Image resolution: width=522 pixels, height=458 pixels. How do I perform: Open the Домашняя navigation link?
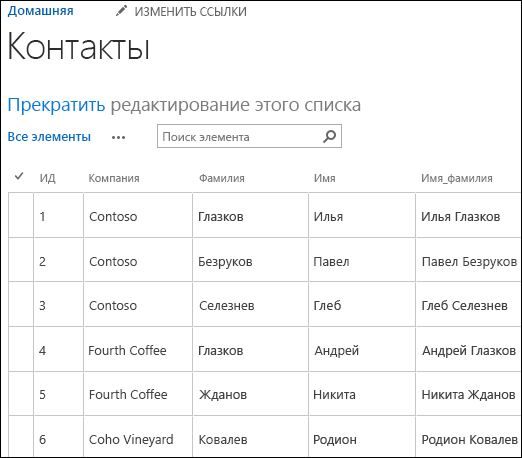tap(40, 11)
